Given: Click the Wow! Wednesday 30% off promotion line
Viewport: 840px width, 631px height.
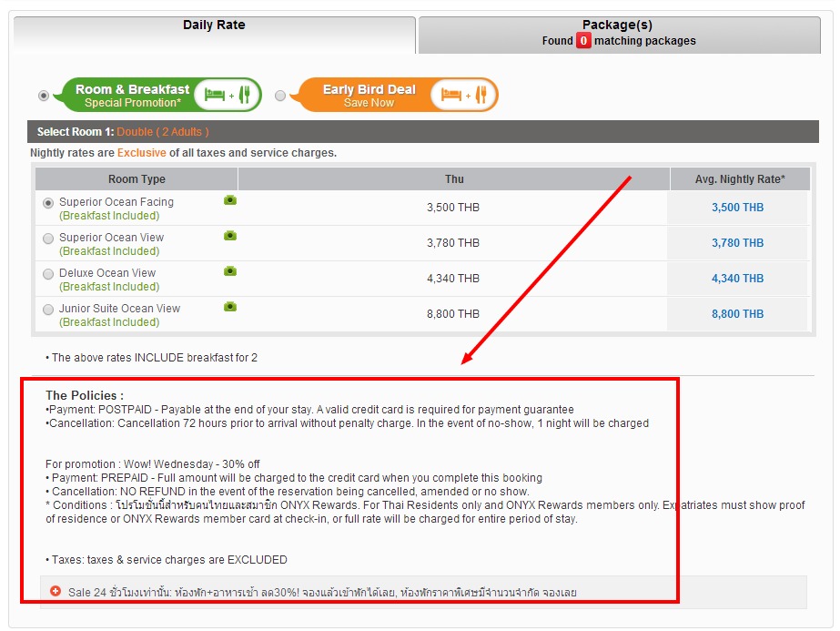Looking at the screenshot, I should [153, 464].
